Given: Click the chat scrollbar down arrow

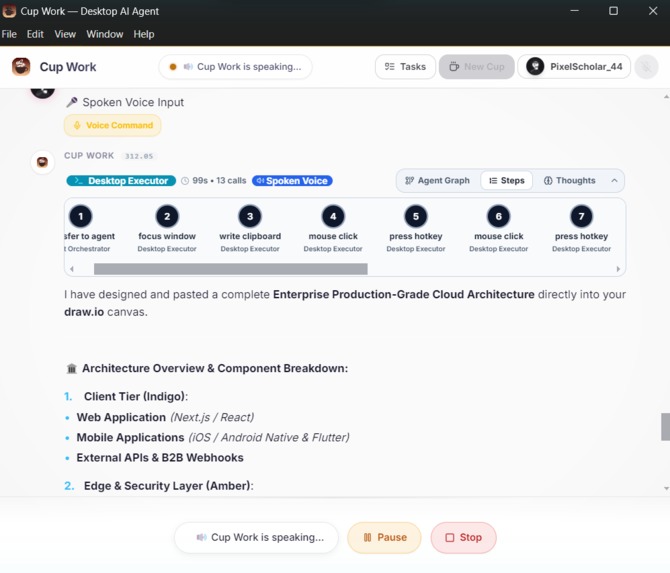Looking at the screenshot, I should coord(666,488).
